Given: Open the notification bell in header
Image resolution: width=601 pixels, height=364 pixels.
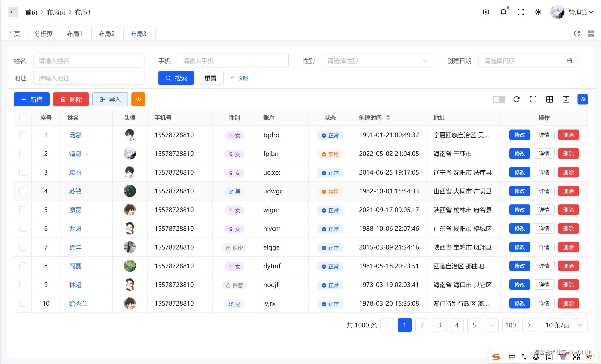Looking at the screenshot, I should tap(504, 12).
